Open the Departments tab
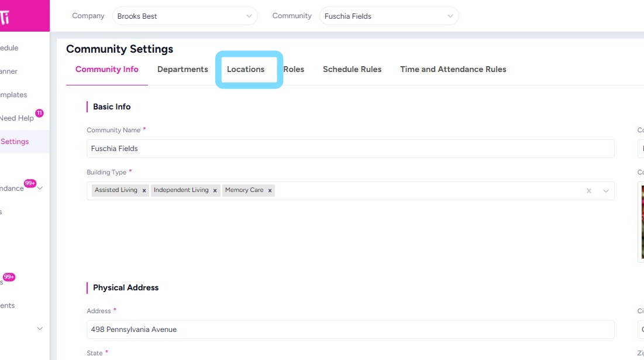 click(182, 69)
